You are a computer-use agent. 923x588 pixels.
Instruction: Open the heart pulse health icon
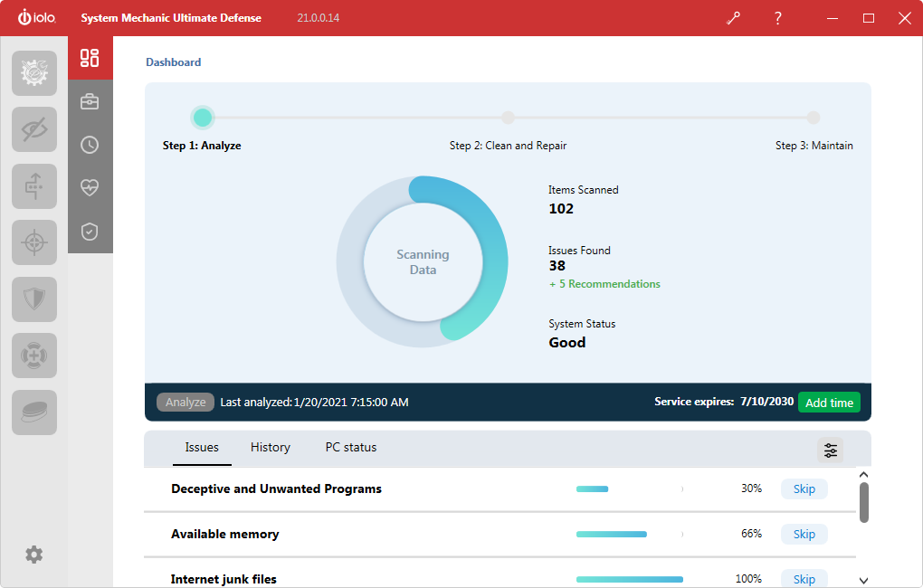click(90, 188)
